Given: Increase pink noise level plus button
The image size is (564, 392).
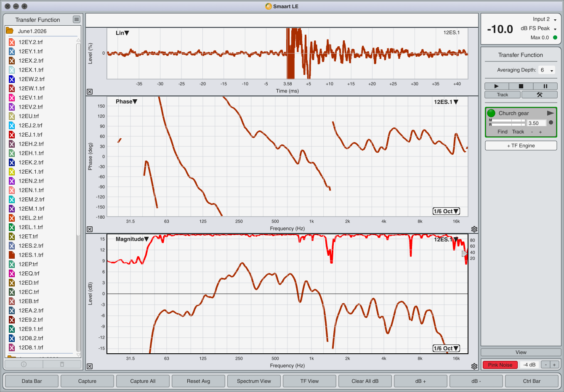Looking at the screenshot, I should click(x=554, y=365).
